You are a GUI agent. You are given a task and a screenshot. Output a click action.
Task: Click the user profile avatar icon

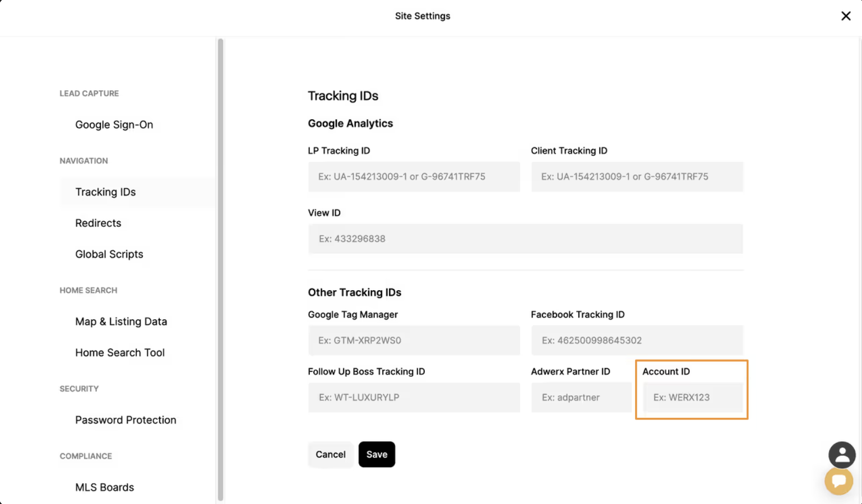tap(842, 455)
